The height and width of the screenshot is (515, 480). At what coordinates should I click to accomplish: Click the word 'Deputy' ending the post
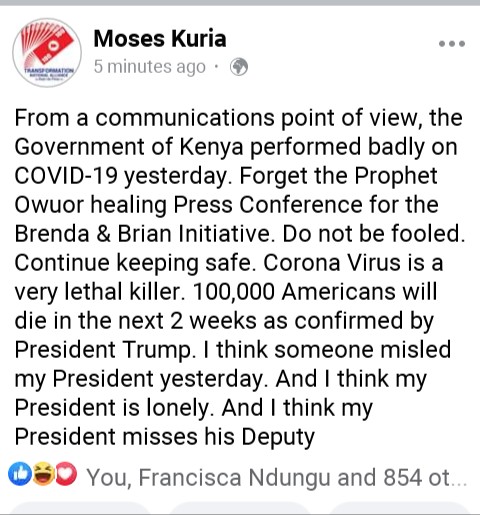278,437
